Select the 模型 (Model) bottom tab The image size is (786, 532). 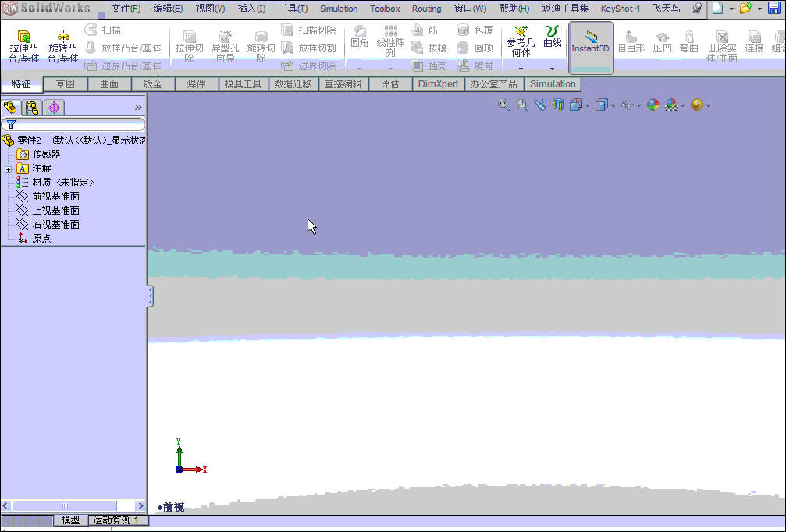(x=70, y=520)
